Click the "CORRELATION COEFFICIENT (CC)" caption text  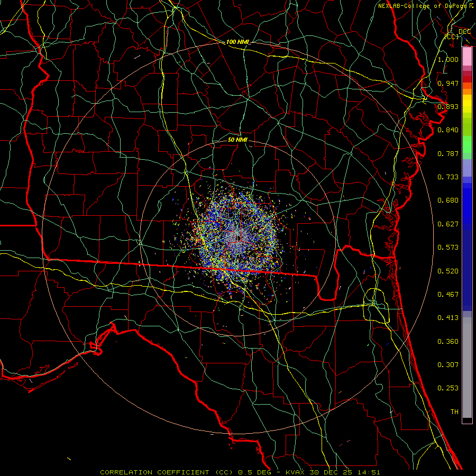167,472
